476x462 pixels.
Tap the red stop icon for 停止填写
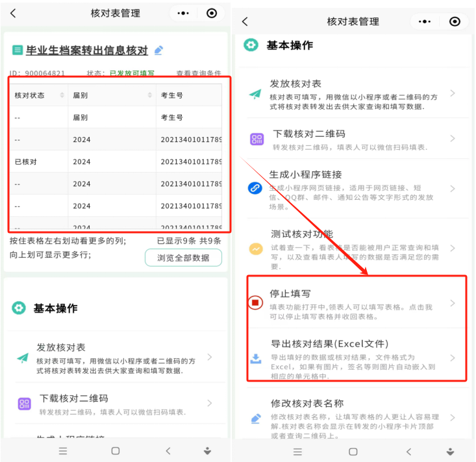pyautogui.click(x=255, y=302)
